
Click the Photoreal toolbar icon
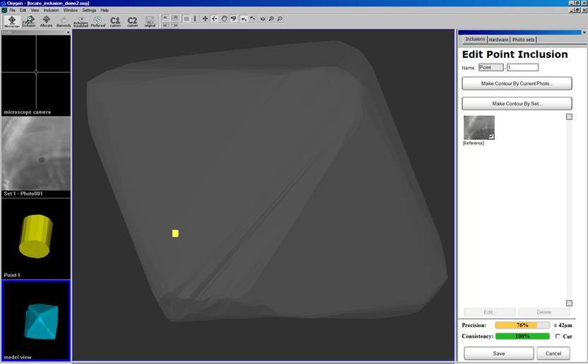98,21
